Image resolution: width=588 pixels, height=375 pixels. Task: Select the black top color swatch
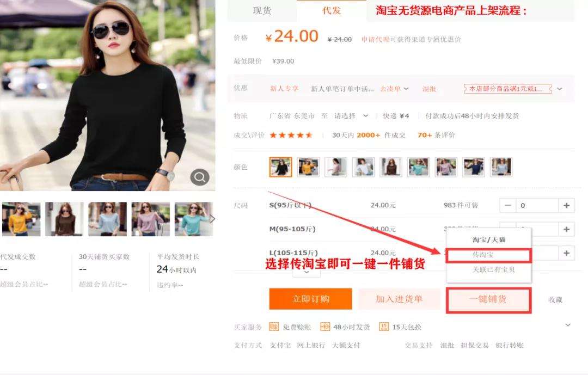(280, 167)
